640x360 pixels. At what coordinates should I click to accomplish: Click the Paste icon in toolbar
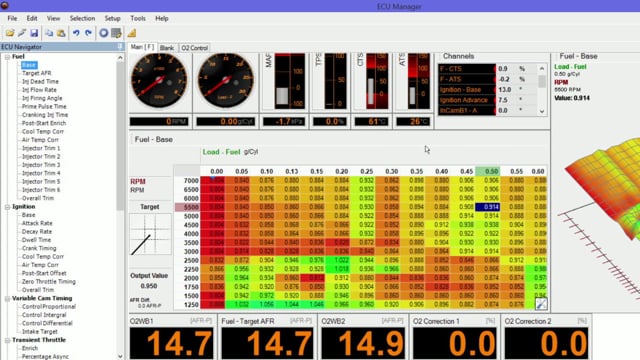(x=61, y=33)
